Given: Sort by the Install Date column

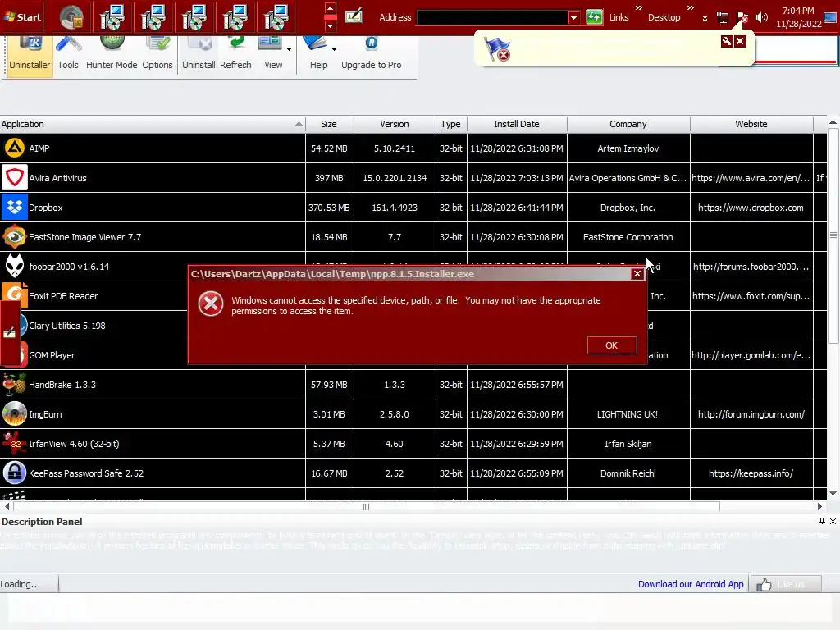Looking at the screenshot, I should pyautogui.click(x=517, y=124).
